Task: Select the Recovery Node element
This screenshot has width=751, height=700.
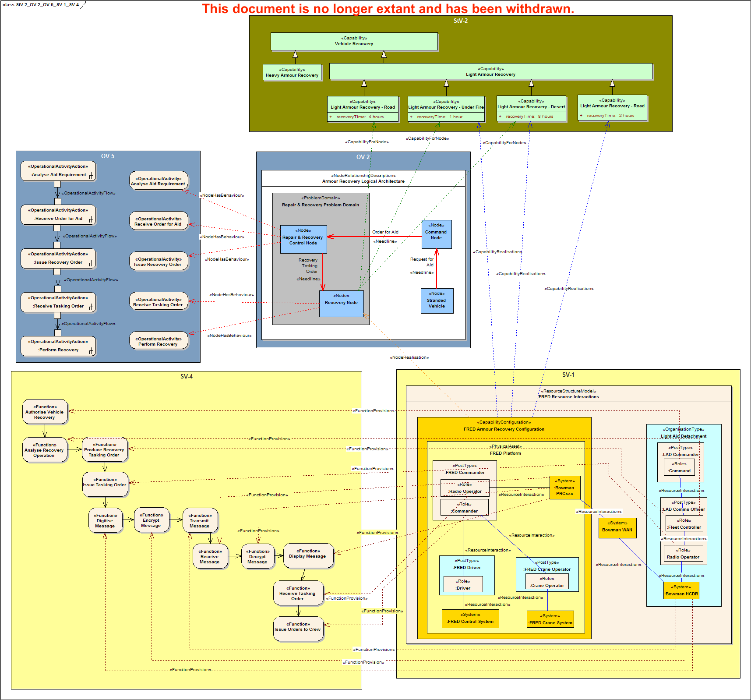Action: (341, 303)
